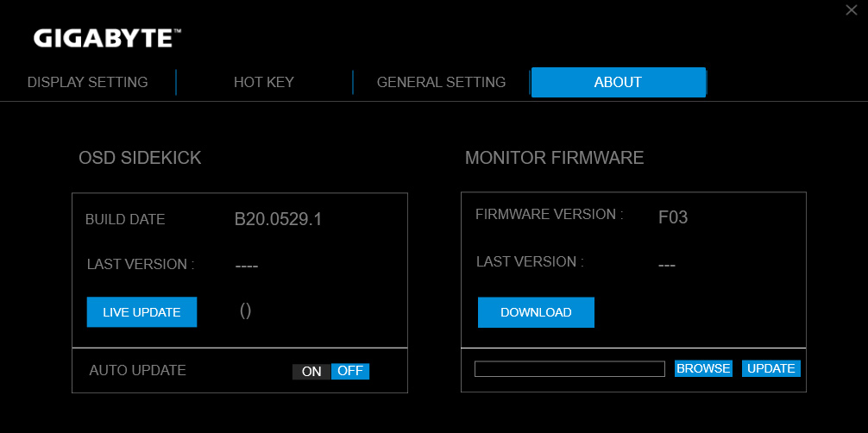Turn Auto Update on

(x=311, y=372)
